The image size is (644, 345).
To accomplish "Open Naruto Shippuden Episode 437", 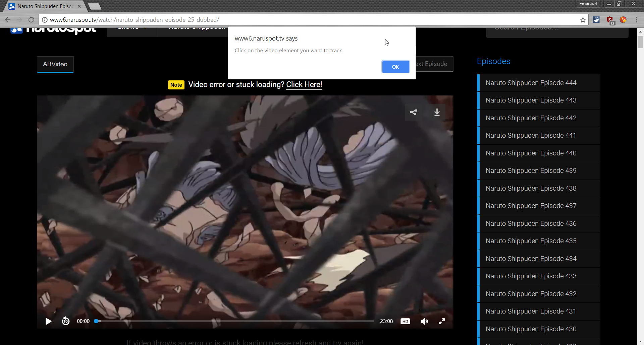I will 538,206.
